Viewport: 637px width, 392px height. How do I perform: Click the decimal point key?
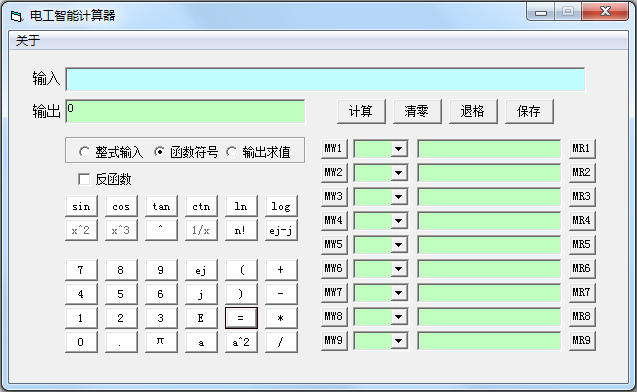point(121,342)
